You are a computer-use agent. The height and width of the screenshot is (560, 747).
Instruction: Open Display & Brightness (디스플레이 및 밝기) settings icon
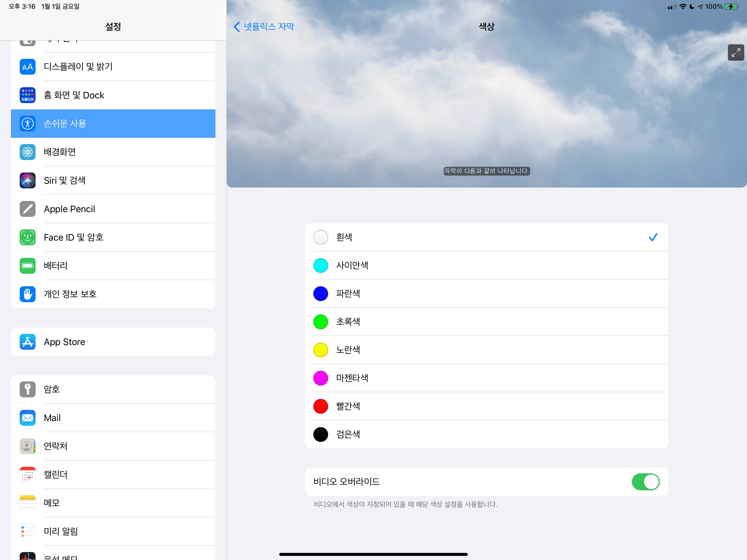point(28,66)
